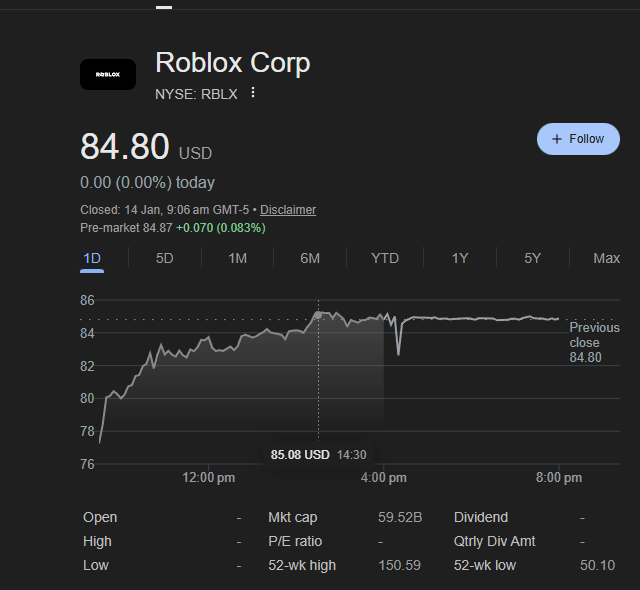Switch to the 5D chart range
The image size is (640, 590).
tap(164, 258)
